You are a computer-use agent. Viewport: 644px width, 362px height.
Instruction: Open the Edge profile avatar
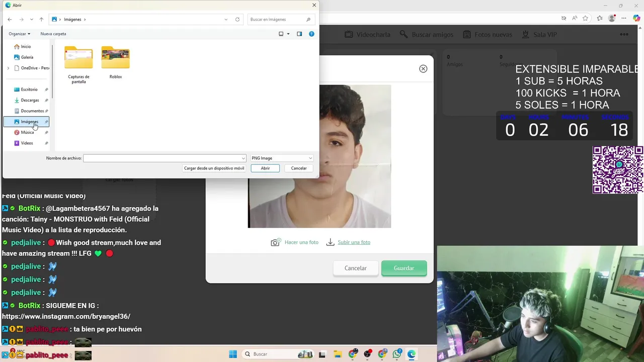(612, 18)
